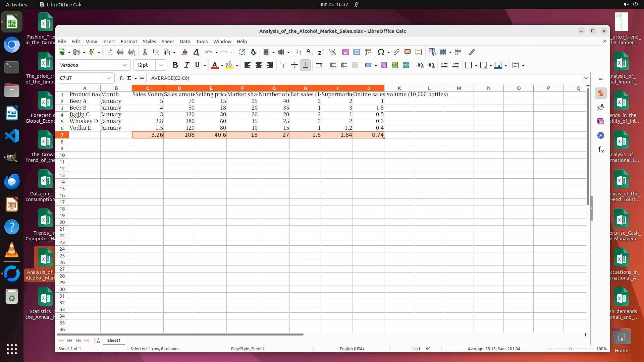Expand the Name Box dropdown arrow

pos(109,78)
